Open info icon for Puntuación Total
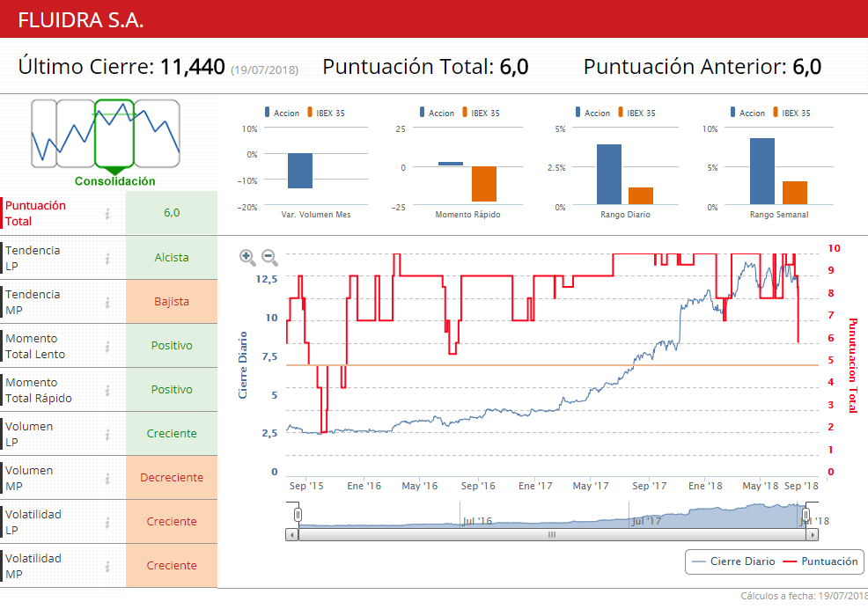Image resolution: width=868 pixels, height=609 pixels. point(107,213)
